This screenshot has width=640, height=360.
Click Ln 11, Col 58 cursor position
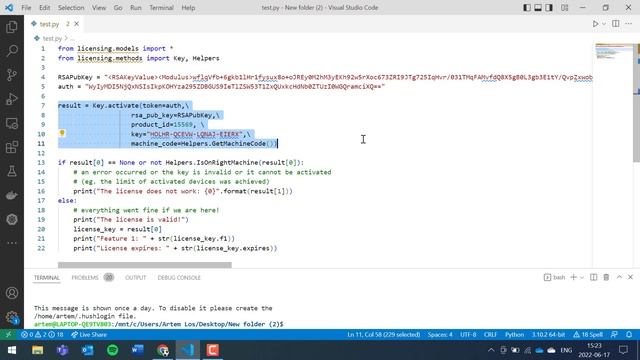pos(383,335)
